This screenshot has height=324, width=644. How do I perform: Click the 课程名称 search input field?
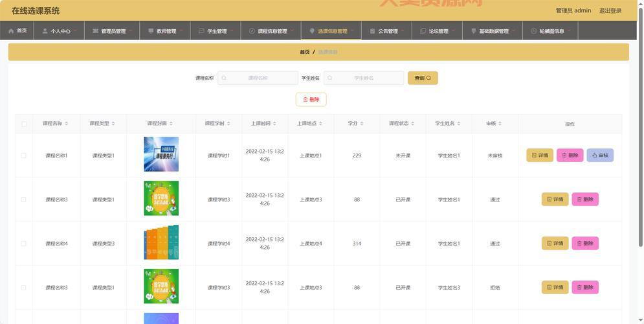point(258,78)
